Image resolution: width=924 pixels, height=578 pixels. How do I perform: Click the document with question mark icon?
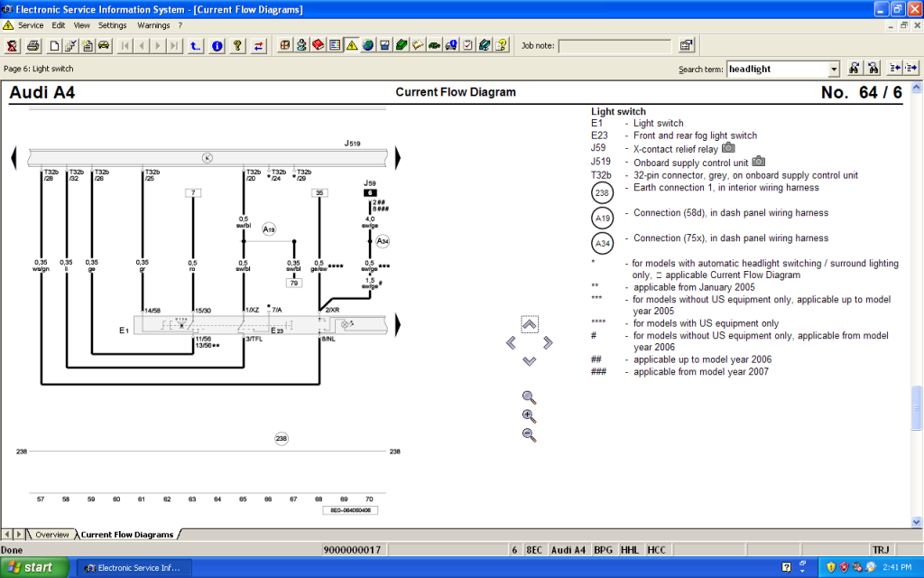coord(501,45)
